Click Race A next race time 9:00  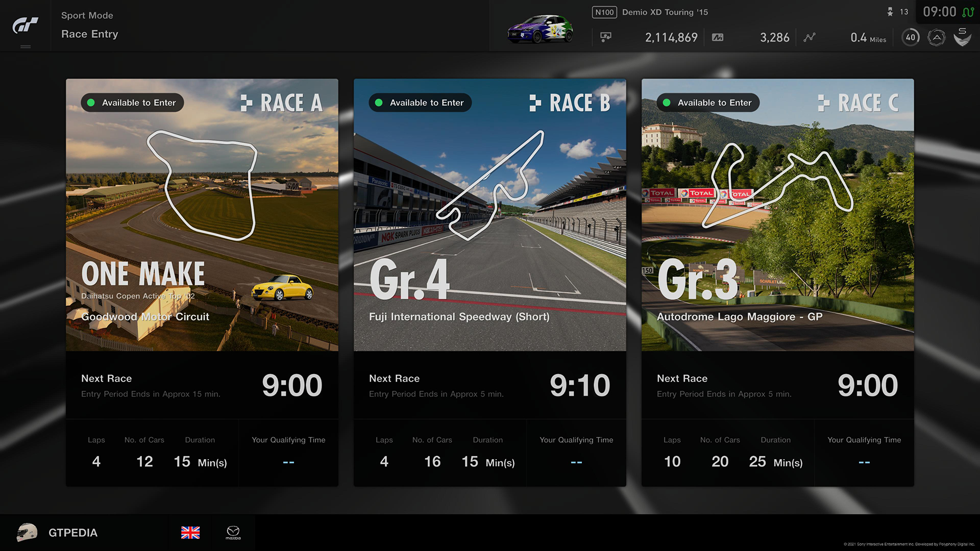click(x=292, y=385)
